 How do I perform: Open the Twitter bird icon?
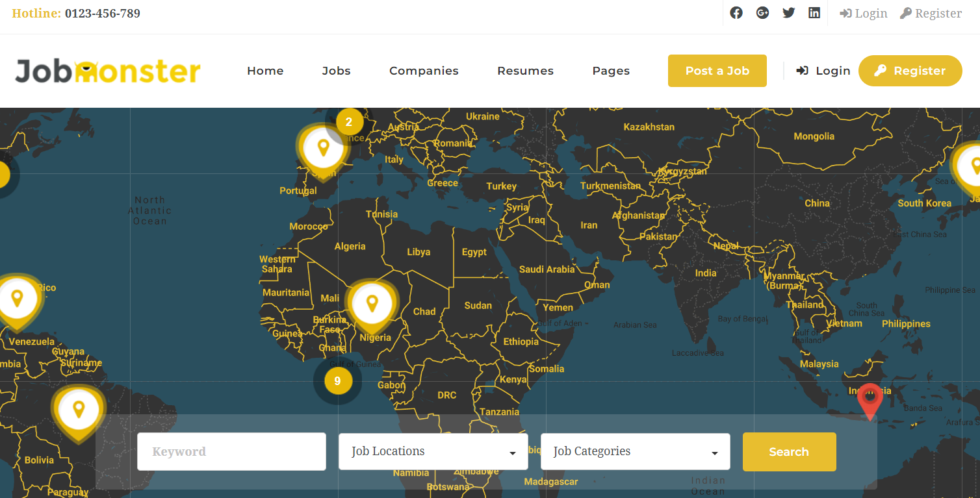788,13
